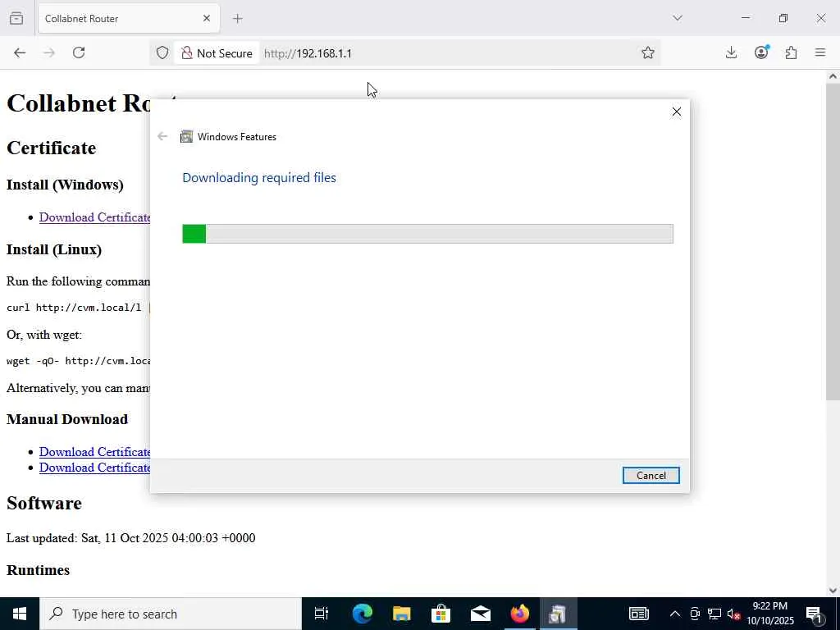840x630 pixels.
Task: Open File Explorer from taskbar
Action: click(x=401, y=614)
